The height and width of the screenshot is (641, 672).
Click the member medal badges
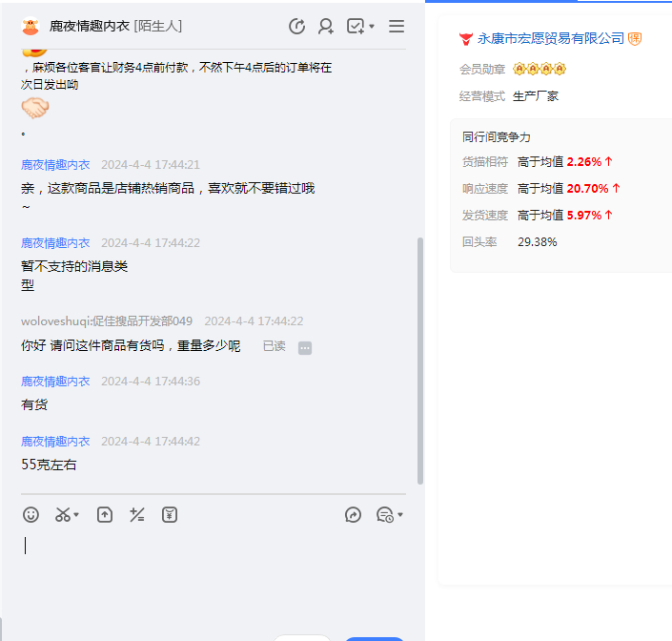540,69
